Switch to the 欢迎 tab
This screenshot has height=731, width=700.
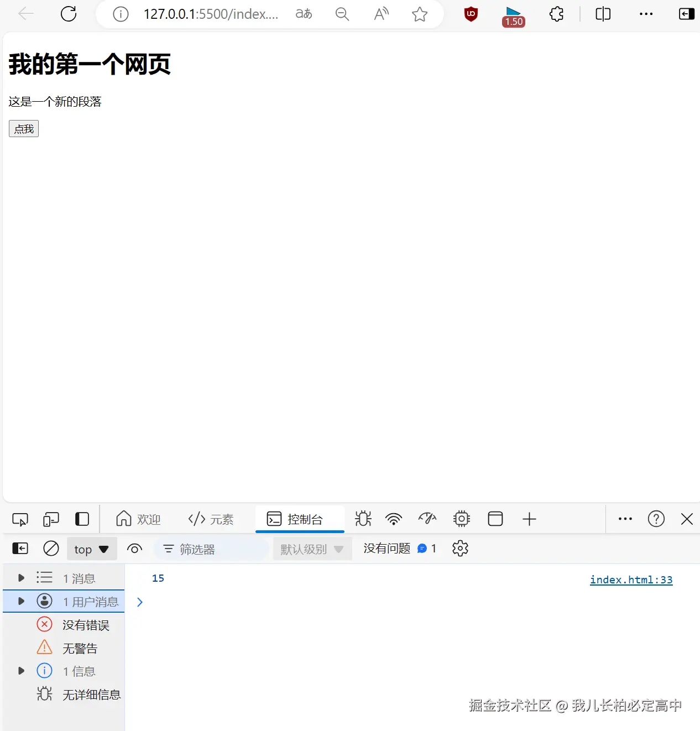pos(138,519)
